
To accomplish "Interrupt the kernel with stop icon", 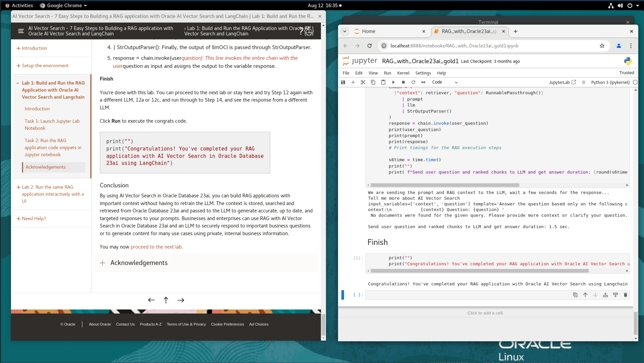I will [403, 82].
